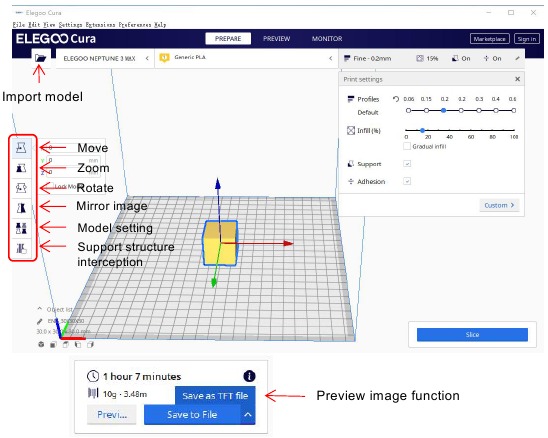Toggle the Adhesion checkbox
The image size is (548, 438).
(x=407, y=181)
